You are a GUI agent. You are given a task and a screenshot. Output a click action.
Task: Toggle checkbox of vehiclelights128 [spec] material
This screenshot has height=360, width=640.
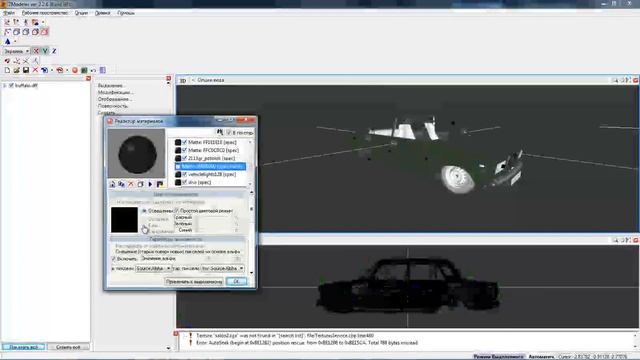(x=184, y=174)
